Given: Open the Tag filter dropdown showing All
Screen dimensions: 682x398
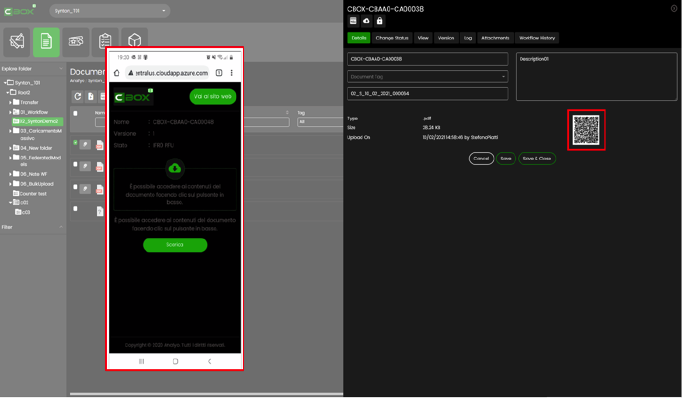Looking at the screenshot, I should [320, 122].
